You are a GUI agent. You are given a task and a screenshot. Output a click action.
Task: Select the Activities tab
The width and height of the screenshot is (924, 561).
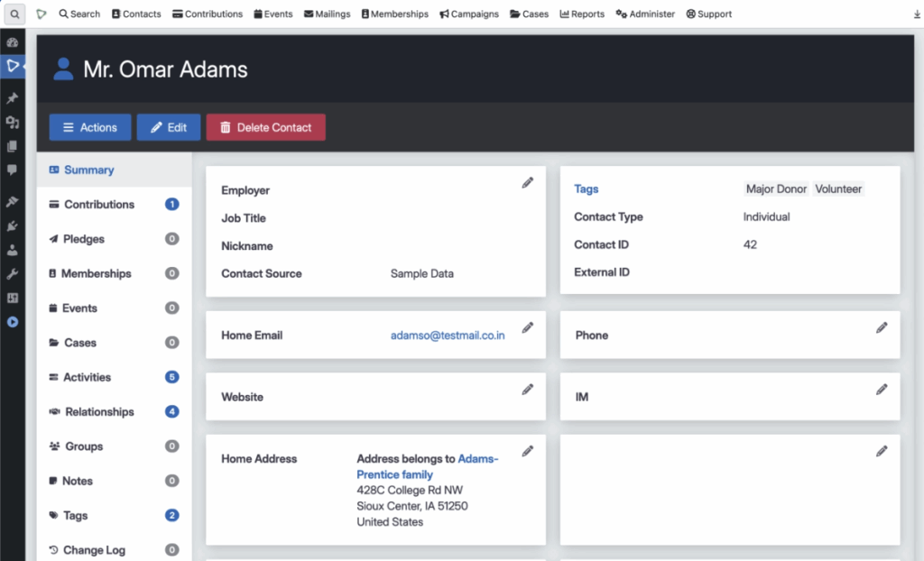coord(87,377)
